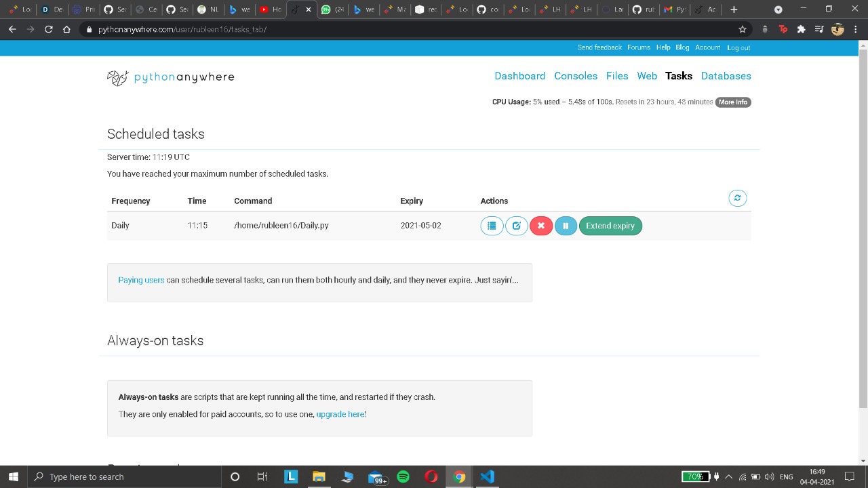This screenshot has height=488, width=868.
Task: Click the Daily.py command path text
Action: [281, 225]
